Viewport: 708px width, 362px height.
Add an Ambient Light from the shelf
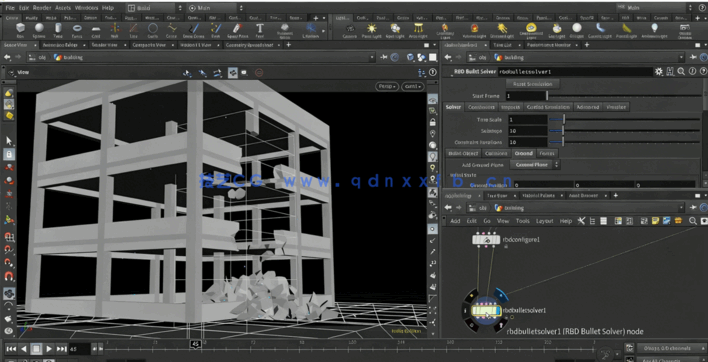click(x=654, y=30)
